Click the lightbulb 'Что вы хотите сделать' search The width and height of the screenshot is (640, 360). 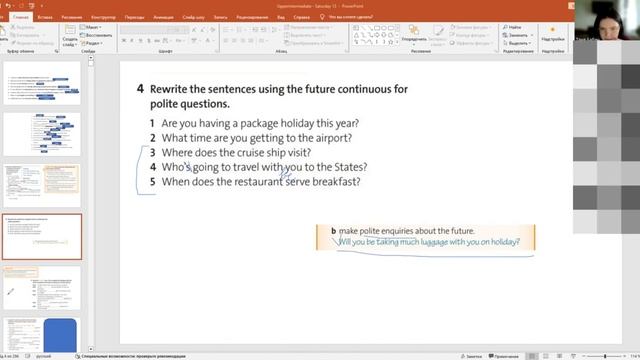click(346, 17)
